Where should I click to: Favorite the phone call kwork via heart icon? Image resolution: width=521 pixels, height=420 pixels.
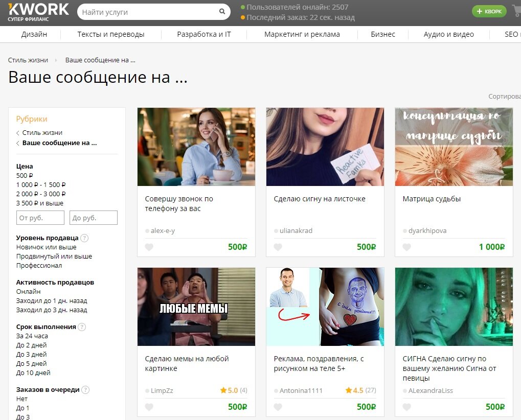point(149,247)
